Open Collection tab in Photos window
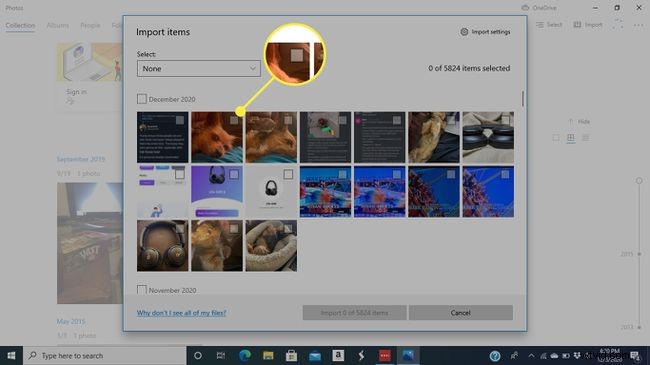Viewport: 650px width, 365px height. [20, 25]
